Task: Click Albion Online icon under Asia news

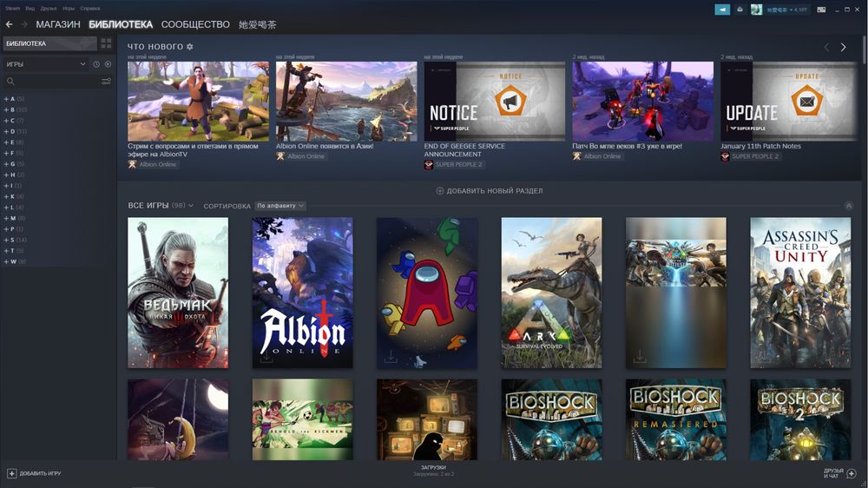Action: tap(280, 156)
